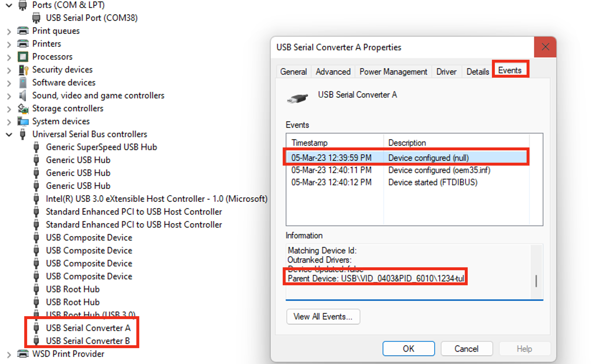Click the Generic SuperSpeed USB Hub icon
The image size is (603, 364).
(36, 147)
